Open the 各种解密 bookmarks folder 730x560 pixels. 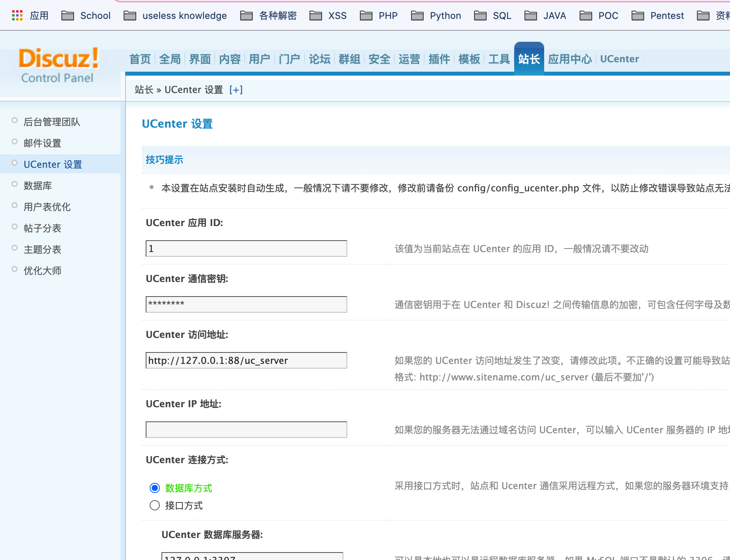269,16
